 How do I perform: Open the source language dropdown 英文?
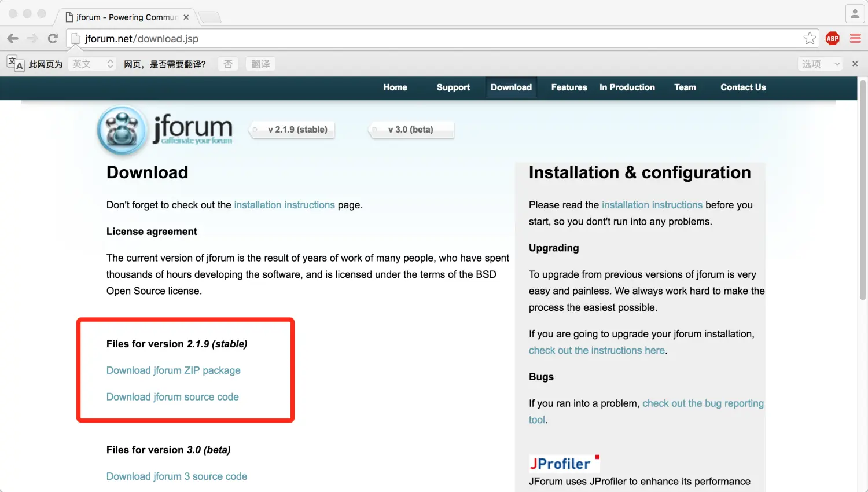(x=93, y=64)
